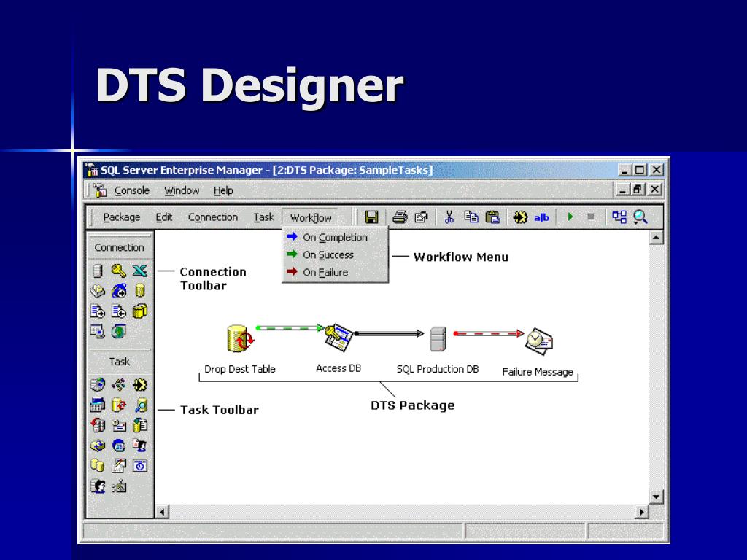The width and height of the screenshot is (747, 560).
Task: Open the Task menu in menu bar
Action: pyautogui.click(x=263, y=217)
